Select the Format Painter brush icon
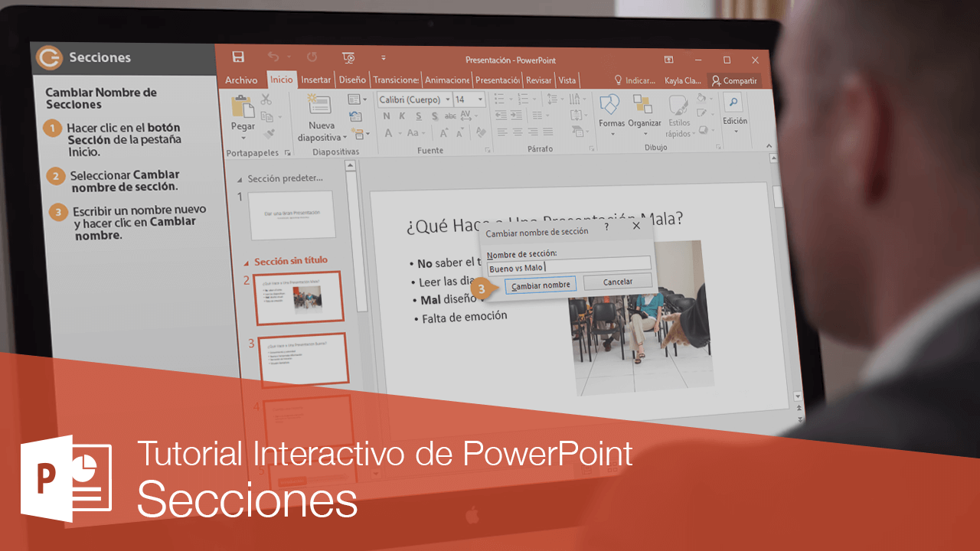The image size is (980, 551). coord(269,134)
